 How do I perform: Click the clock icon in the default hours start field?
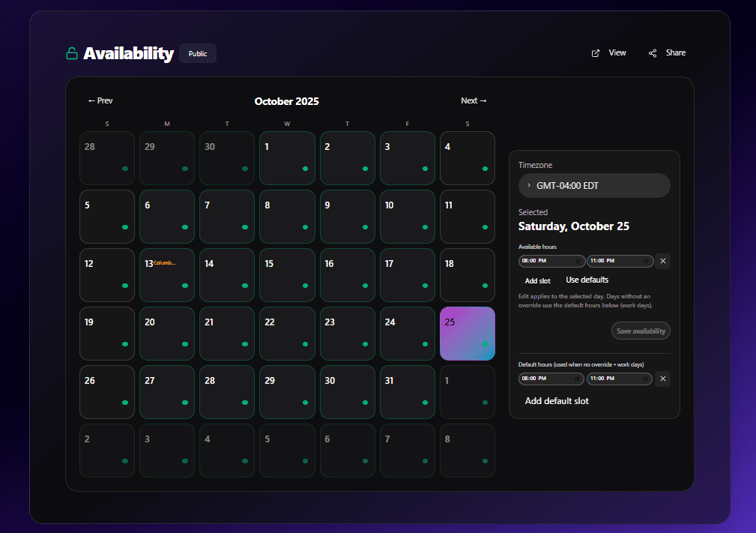(578, 379)
